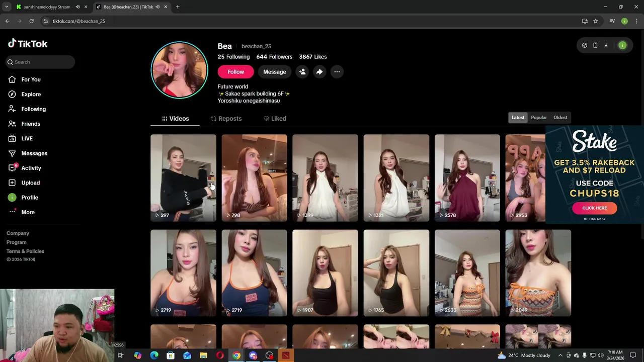Click the site info icon in address bar
This screenshot has height=362, width=644.
46,21
